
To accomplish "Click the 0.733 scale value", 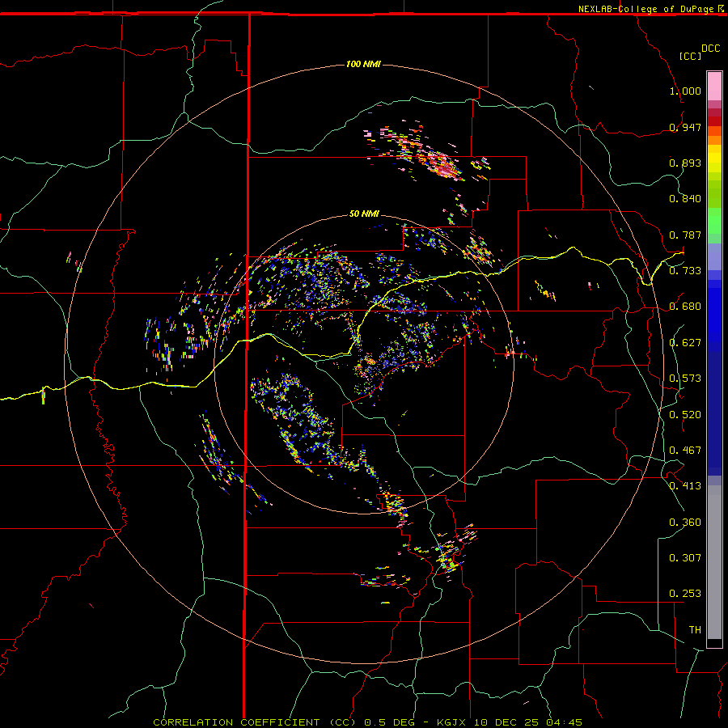I will [x=685, y=271].
